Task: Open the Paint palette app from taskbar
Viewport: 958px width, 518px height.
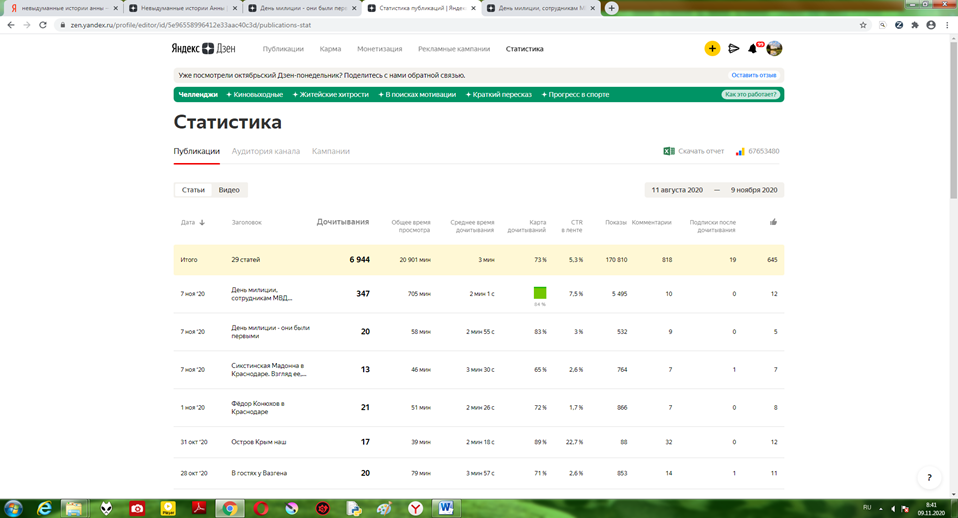Action: coord(384,508)
